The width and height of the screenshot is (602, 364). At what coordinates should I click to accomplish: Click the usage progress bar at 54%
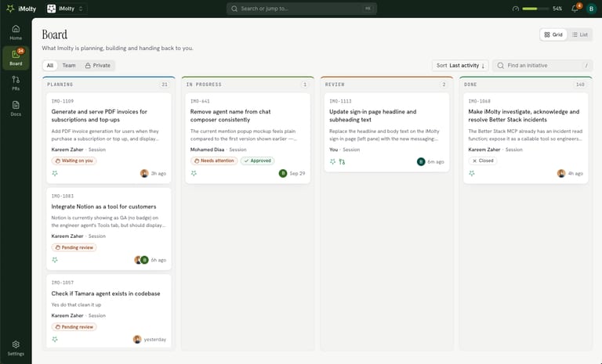pyautogui.click(x=535, y=9)
